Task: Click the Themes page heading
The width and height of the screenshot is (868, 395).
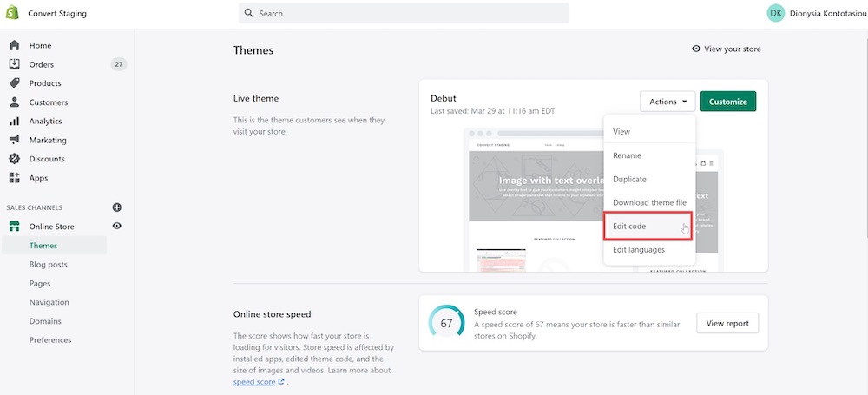Action: 253,50
